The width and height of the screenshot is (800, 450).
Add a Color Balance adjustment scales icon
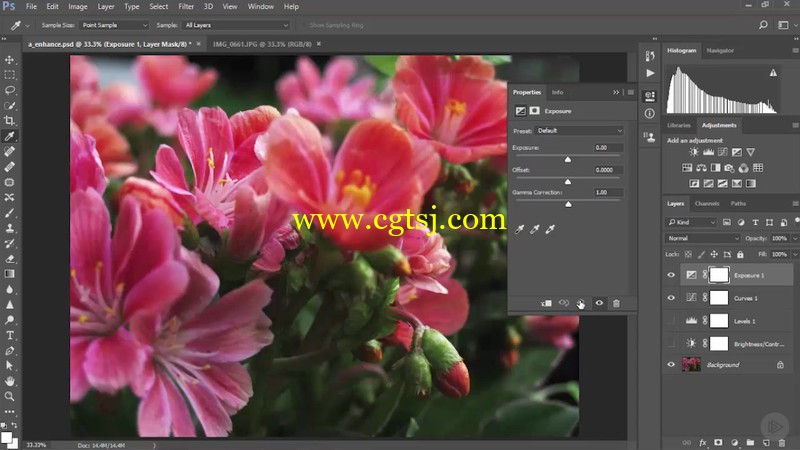701,168
